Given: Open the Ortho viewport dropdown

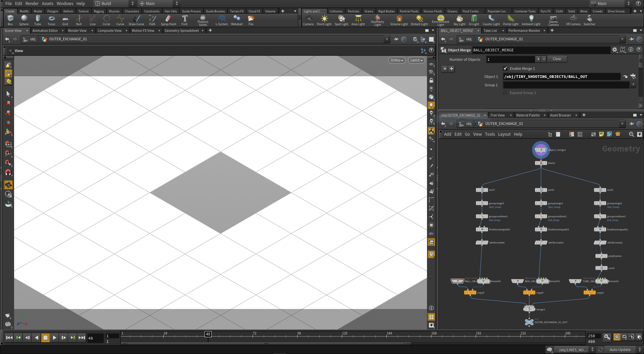Looking at the screenshot, I should click(397, 60).
